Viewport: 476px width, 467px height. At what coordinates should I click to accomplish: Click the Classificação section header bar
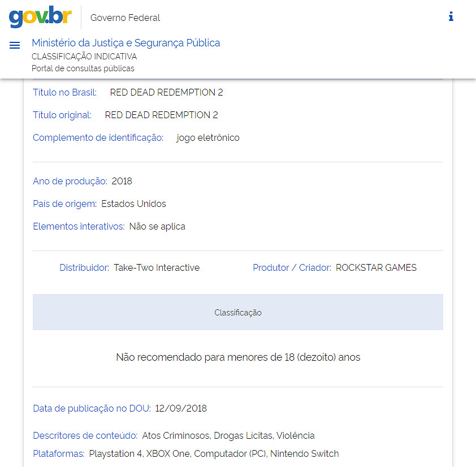pos(237,312)
